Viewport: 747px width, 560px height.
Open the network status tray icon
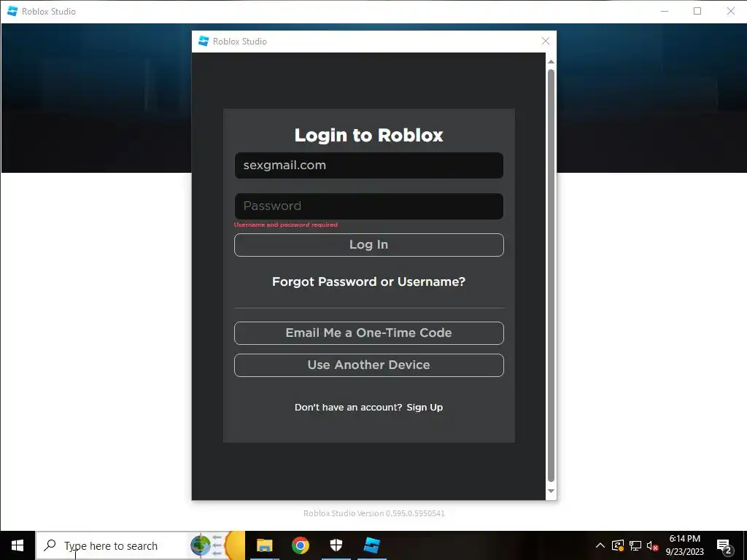coord(635,545)
